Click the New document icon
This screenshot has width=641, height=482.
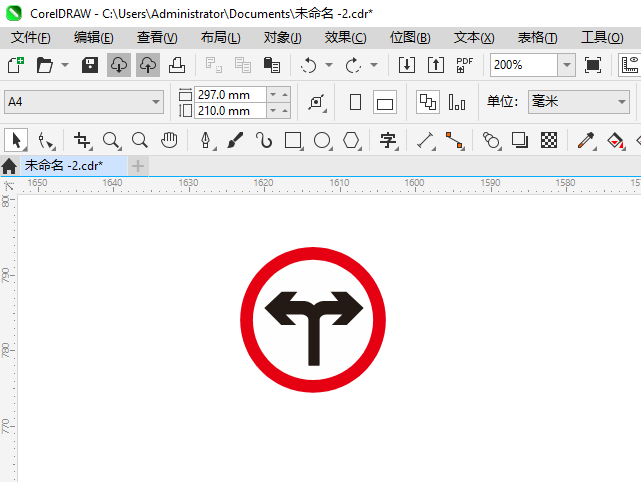tap(16, 65)
